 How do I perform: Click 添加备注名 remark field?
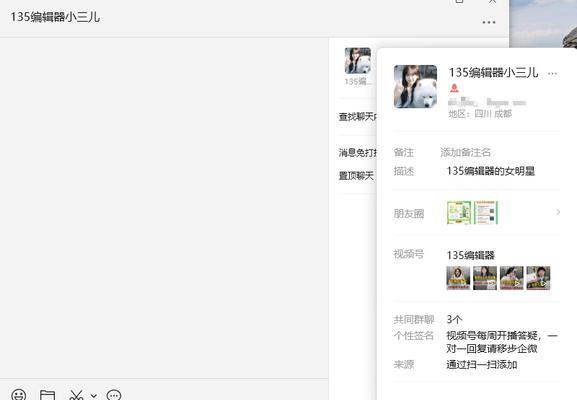pyautogui.click(x=466, y=152)
